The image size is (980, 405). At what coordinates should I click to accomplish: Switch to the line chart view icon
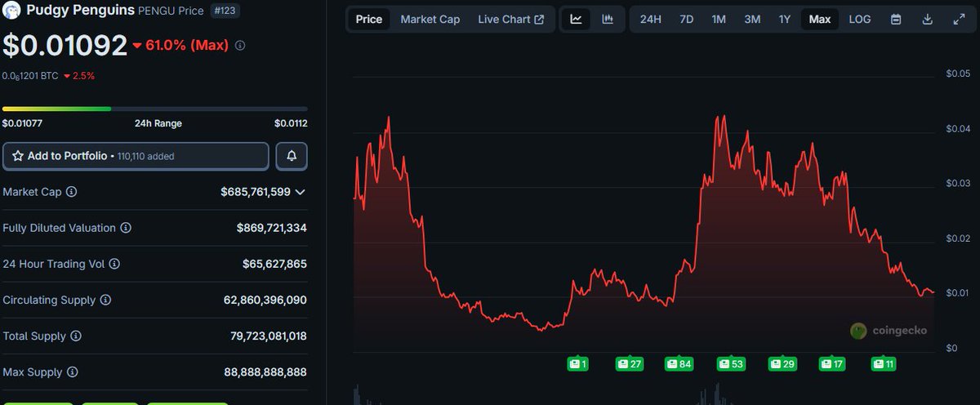577,19
